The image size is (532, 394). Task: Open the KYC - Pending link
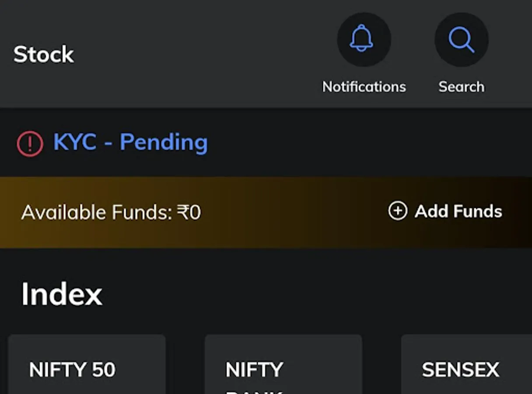coord(130,142)
